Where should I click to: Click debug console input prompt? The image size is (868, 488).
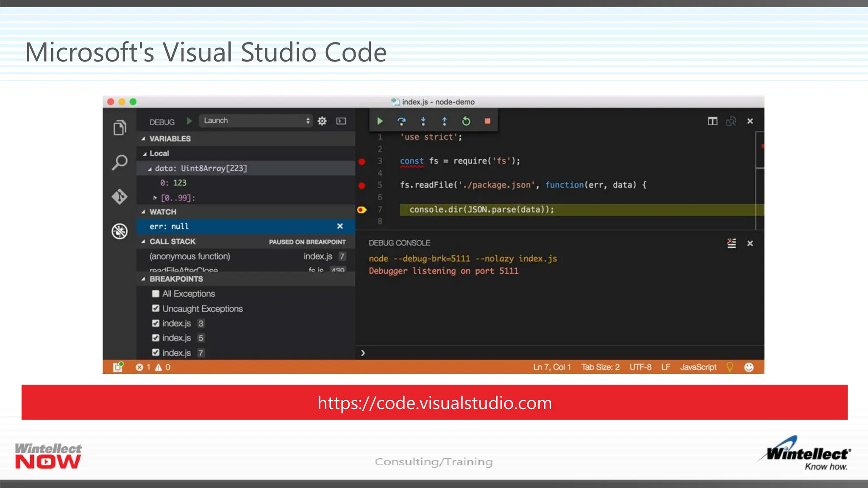[x=559, y=353]
